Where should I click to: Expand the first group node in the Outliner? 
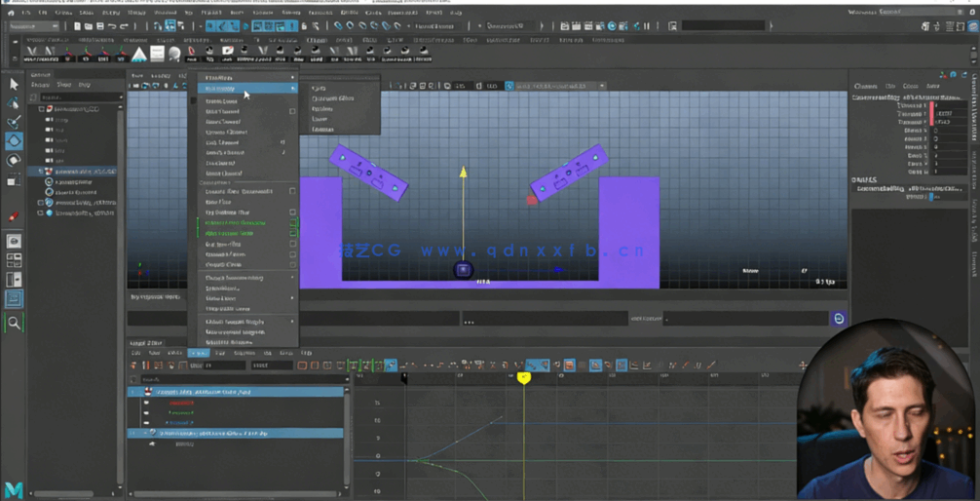point(42,109)
